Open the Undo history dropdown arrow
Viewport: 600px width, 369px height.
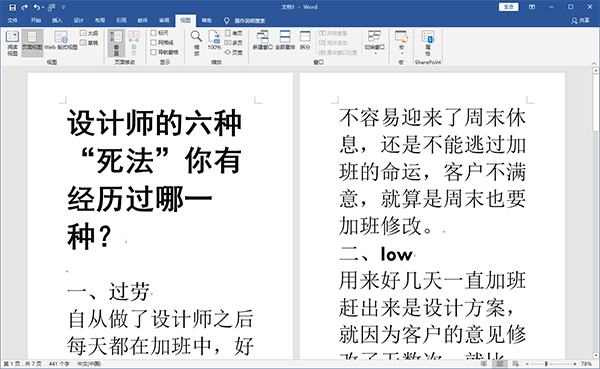pyautogui.click(x=43, y=7)
